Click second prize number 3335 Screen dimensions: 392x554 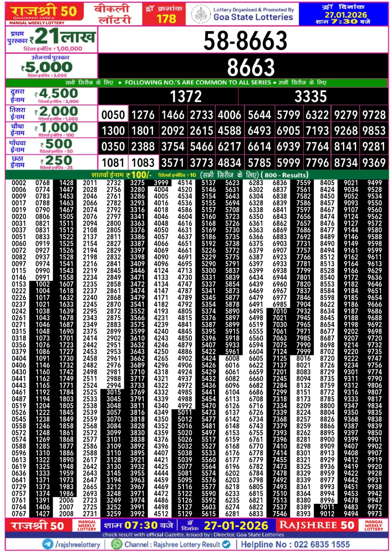[x=311, y=96]
